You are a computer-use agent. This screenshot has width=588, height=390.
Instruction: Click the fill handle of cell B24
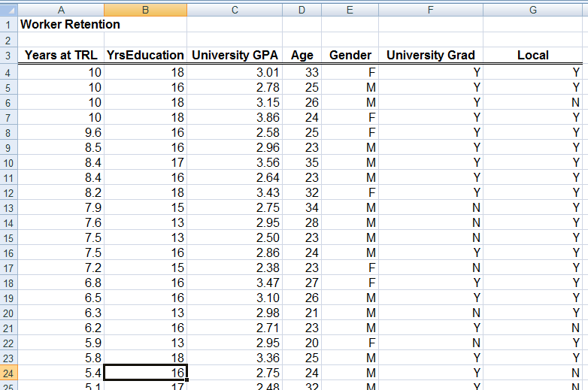(x=186, y=379)
